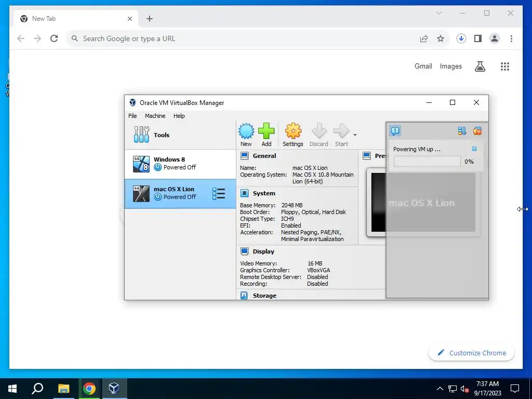Click the Storage section disk icon
The width and height of the screenshot is (532, 399).
click(x=244, y=296)
